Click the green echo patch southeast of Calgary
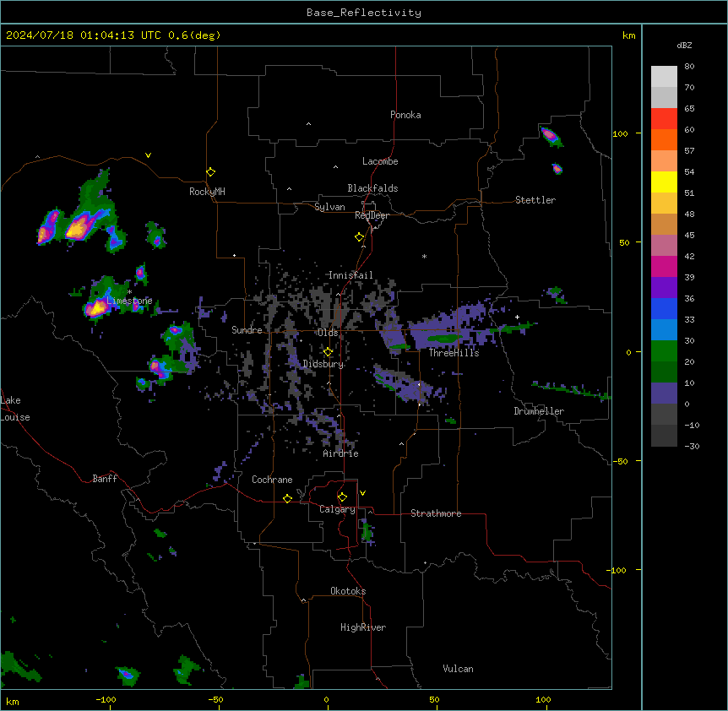This screenshot has height=711, width=728. click(367, 533)
